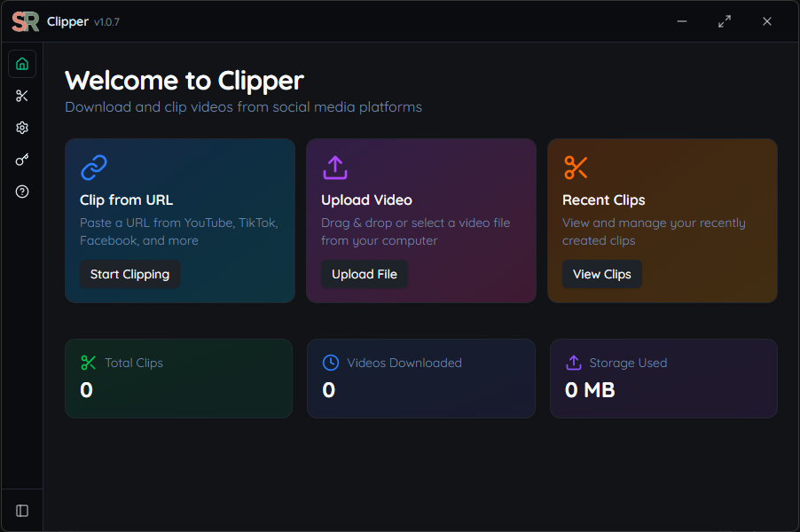Click the upload icon beside Storage Used
The width and height of the screenshot is (800, 532).
(x=573, y=363)
